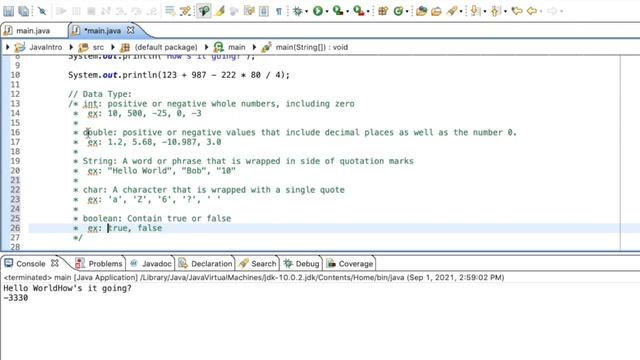The height and width of the screenshot is (360, 640).
Task: Click the Debug bug toolbar icon
Action: click(297, 11)
